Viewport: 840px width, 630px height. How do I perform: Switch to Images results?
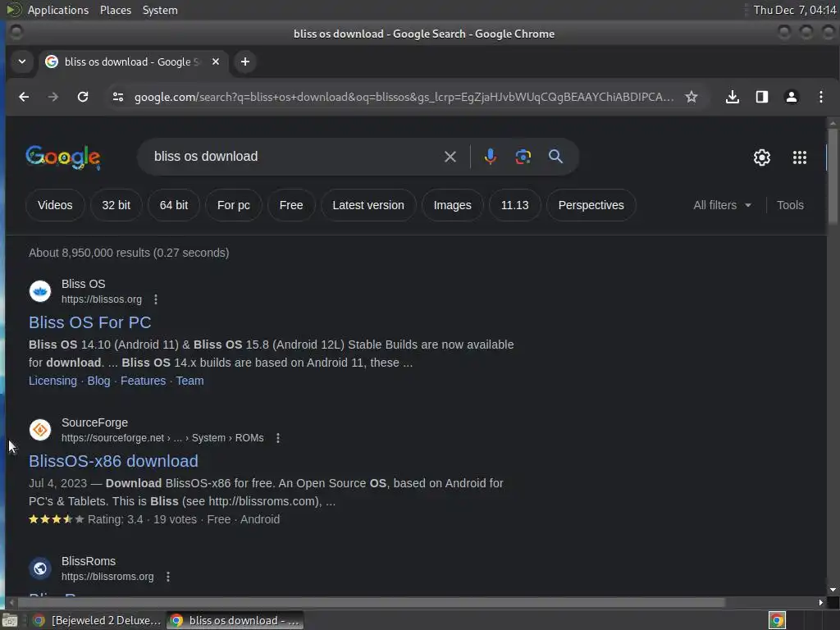452,205
